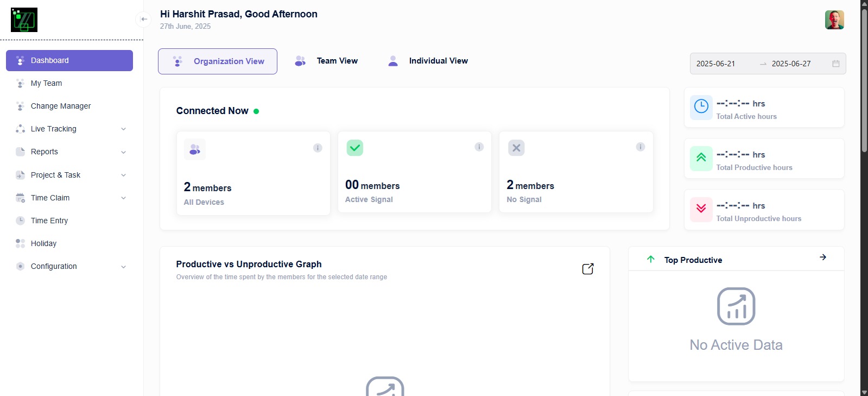Click the Time Entry clock icon
This screenshot has width=868, height=396.
[20, 221]
